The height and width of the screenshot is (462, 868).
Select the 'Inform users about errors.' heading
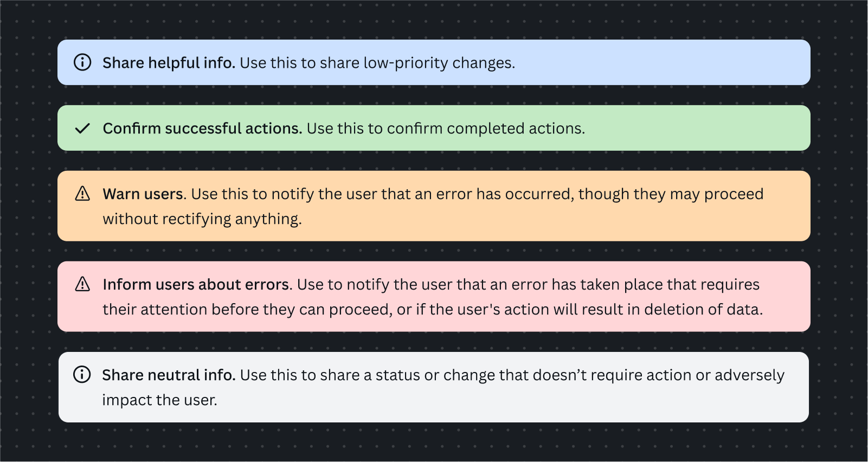click(x=197, y=285)
